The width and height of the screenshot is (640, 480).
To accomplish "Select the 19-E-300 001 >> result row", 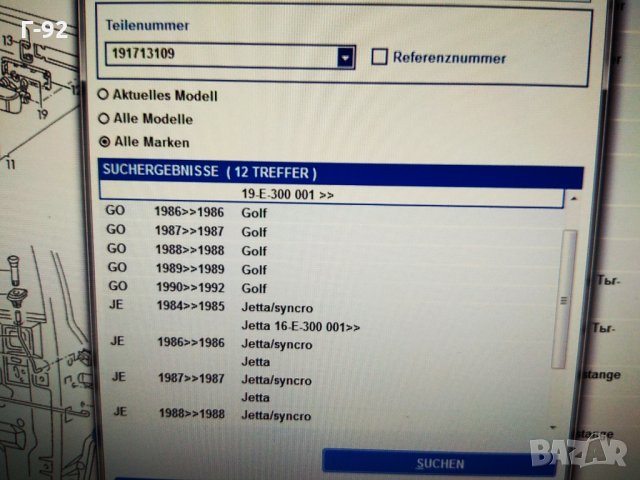I will point(330,195).
